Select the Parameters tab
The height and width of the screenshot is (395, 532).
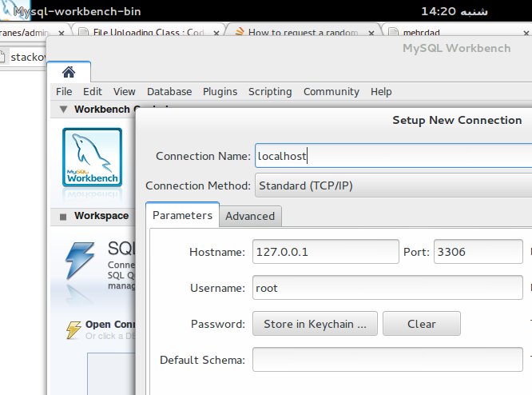click(182, 215)
